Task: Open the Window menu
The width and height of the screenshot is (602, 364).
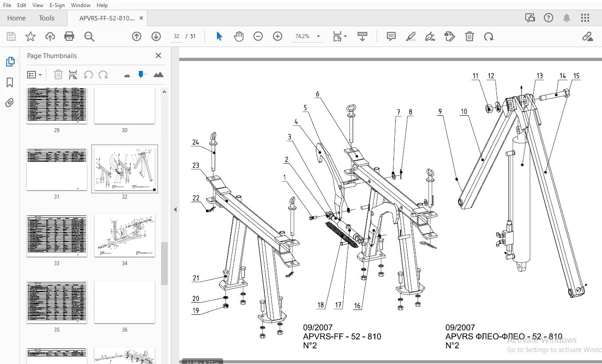Action: [81, 5]
